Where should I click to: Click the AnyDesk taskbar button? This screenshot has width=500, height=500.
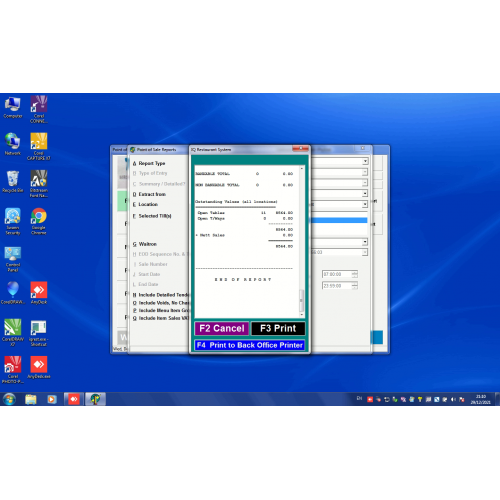click(x=74, y=399)
